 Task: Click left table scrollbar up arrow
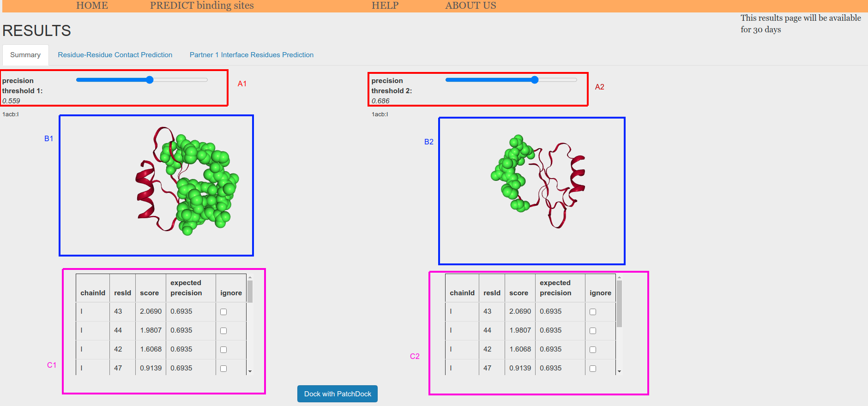pyautogui.click(x=250, y=277)
